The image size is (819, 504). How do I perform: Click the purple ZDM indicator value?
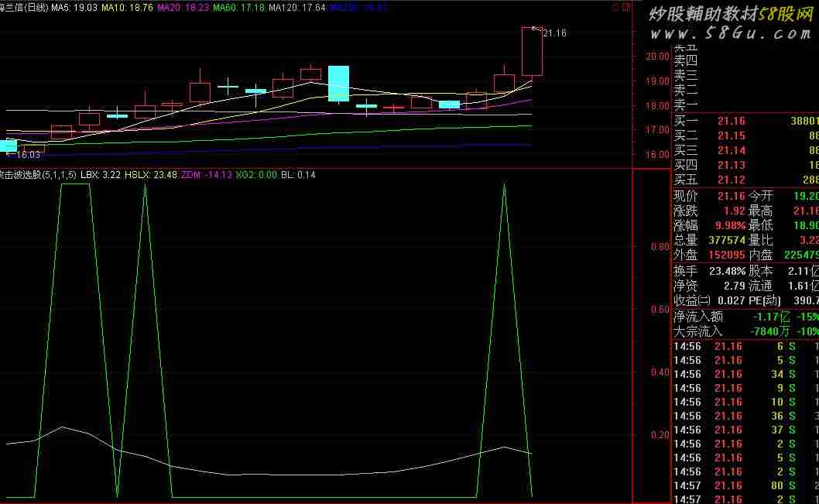202,175
